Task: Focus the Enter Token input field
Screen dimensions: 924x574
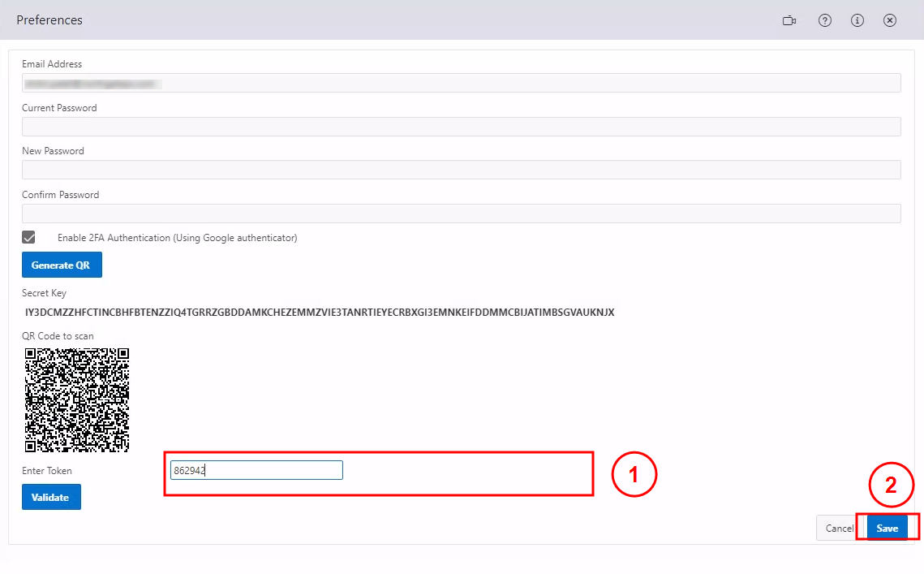Action: point(256,470)
